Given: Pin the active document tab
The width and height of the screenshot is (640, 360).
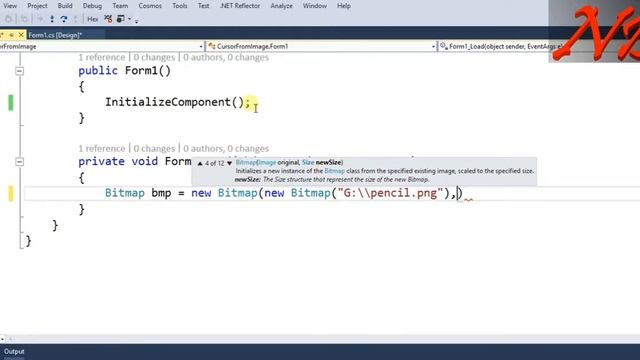Looking at the screenshot, I should (11, 35).
